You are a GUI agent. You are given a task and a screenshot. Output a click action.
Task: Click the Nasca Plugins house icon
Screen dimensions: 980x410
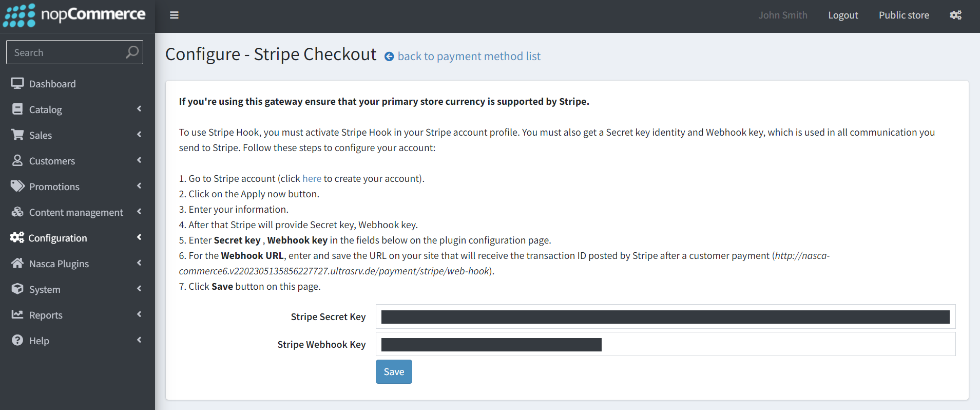tap(17, 263)
